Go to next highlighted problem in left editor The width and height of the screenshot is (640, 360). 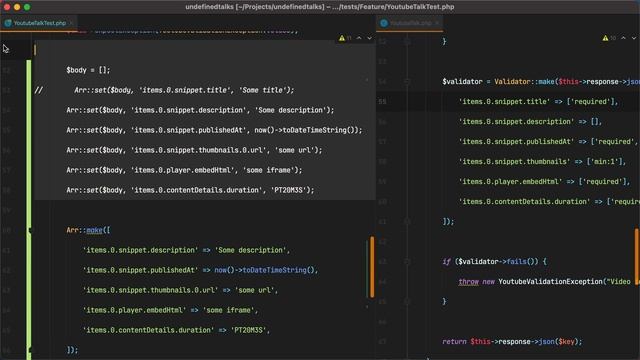pos(369,38)
